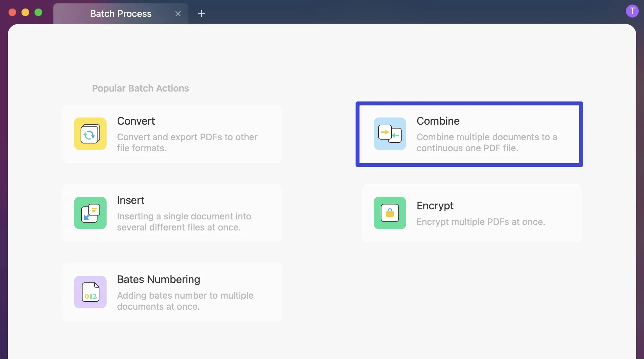Switch to the Batch Process tab
Image resolution: width=644 pixels, height=359 pixels.
click(x=121, y=14)
